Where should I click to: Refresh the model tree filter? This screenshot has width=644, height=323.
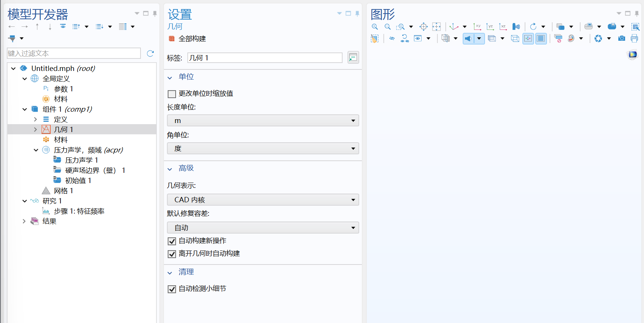(x=150, y=54)
